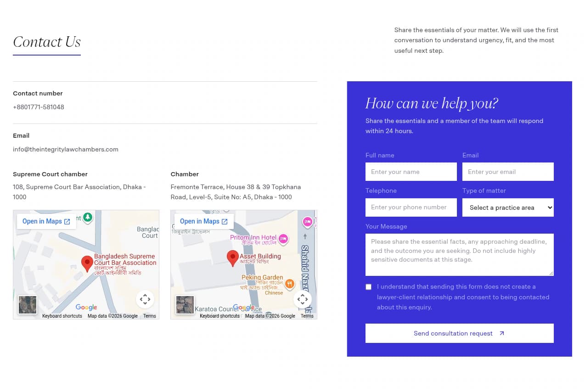Click the info@theintegritylawchambers.com email text
The width and height of the screenshot is (585, 392).
tap(66, 149)
